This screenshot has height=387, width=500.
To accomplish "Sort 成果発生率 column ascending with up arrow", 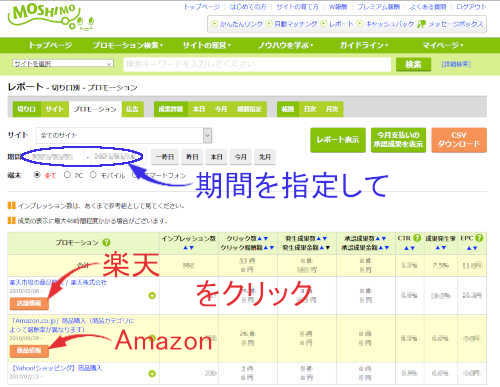I will (438, 248).
